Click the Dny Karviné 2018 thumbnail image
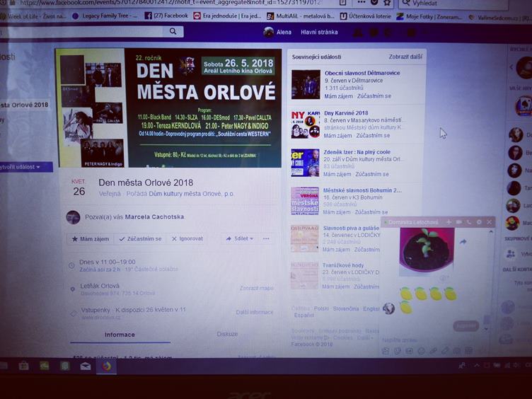The height and width of the screenshot is (399, 532). 306,125
